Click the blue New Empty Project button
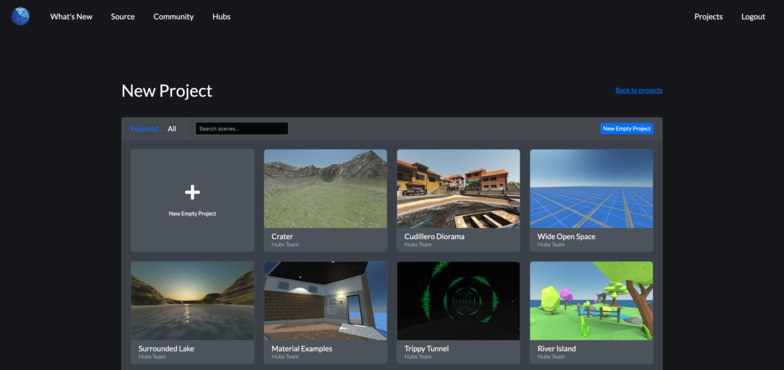 tap(626, 128)
